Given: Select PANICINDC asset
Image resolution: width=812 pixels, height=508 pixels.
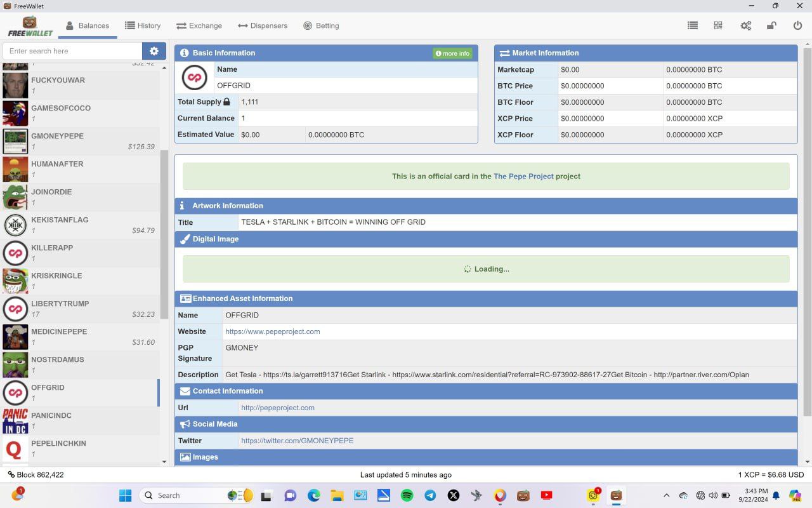Looking at the screenshot, I should tap(80, 420).
